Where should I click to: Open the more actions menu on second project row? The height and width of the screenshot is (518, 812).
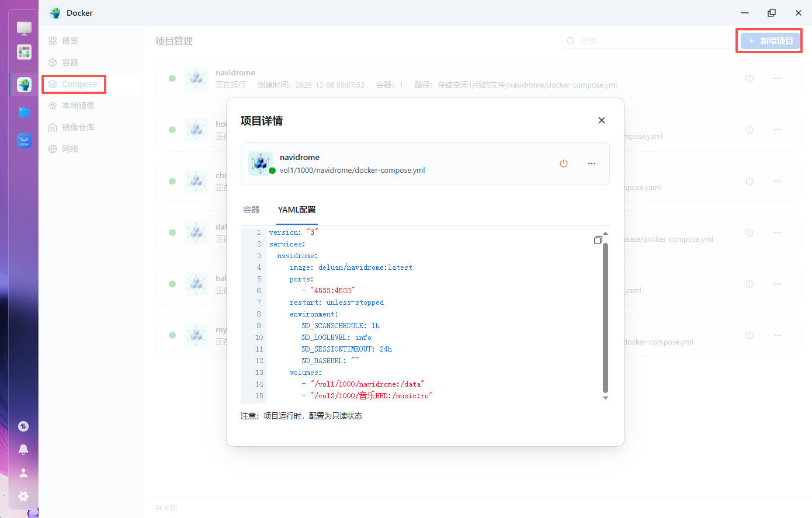point(778,130)
